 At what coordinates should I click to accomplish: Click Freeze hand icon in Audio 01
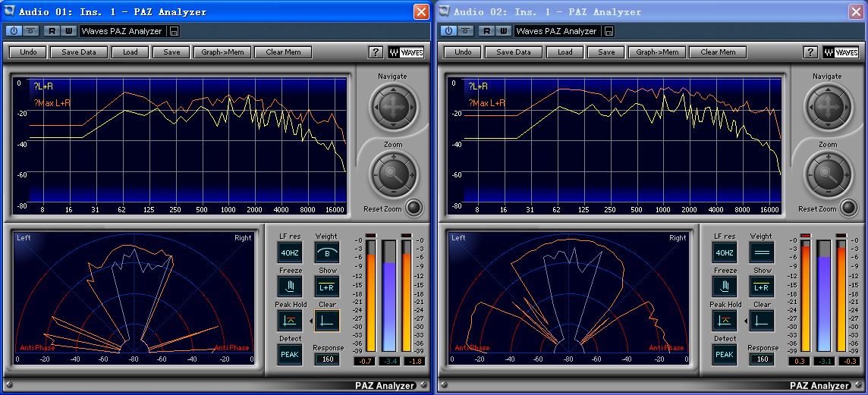click(290, 287)
